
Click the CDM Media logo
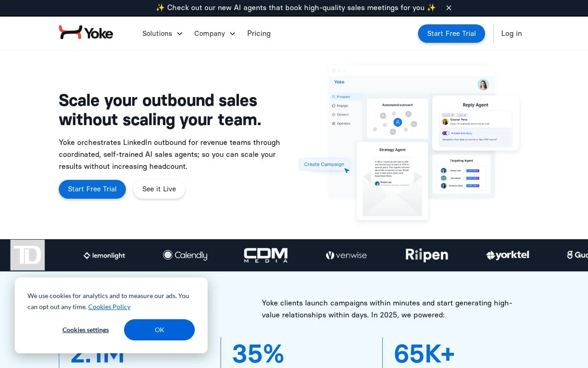[x=266, y=255]
